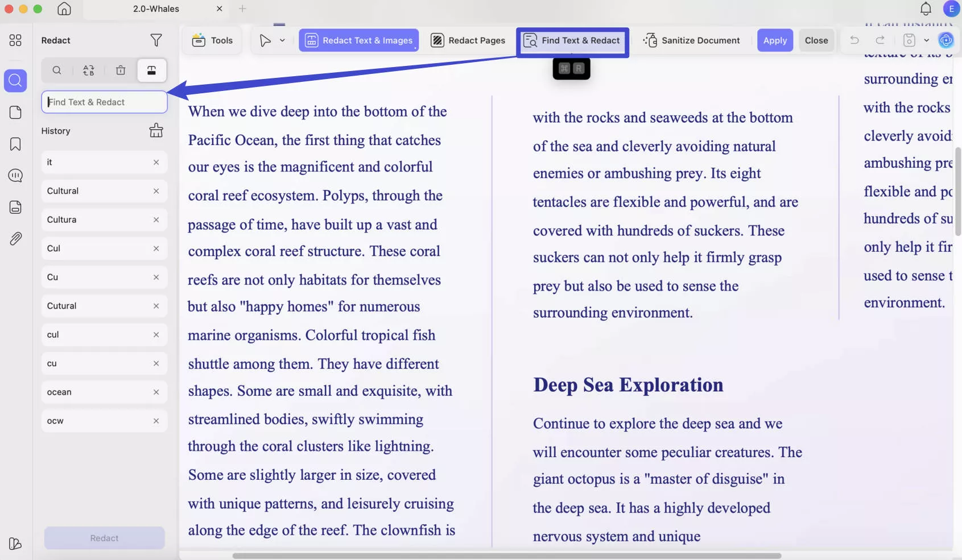The image size is (962, 560).
Task: Toggle the case-sensitive search option
Action: (88, 70)
